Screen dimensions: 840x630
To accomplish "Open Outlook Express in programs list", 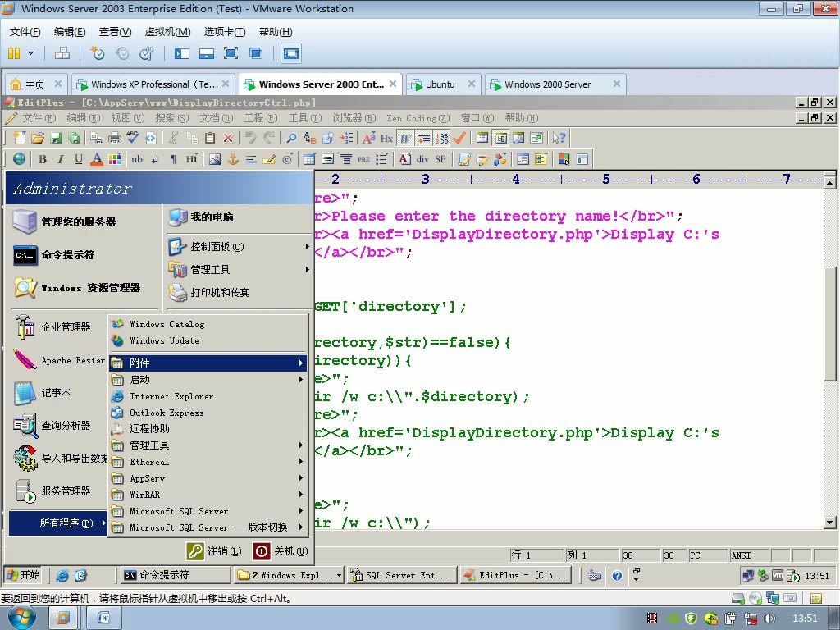I will tap(208, 413).
